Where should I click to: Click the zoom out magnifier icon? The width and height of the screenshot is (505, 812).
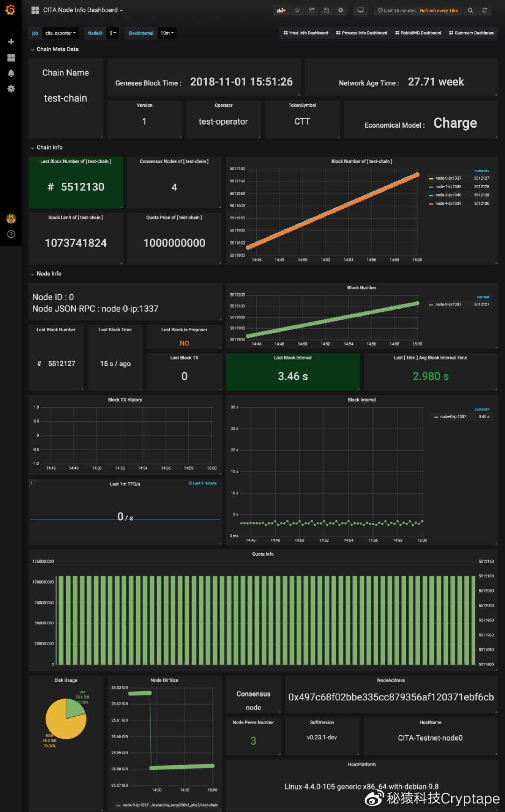(470, 10)
